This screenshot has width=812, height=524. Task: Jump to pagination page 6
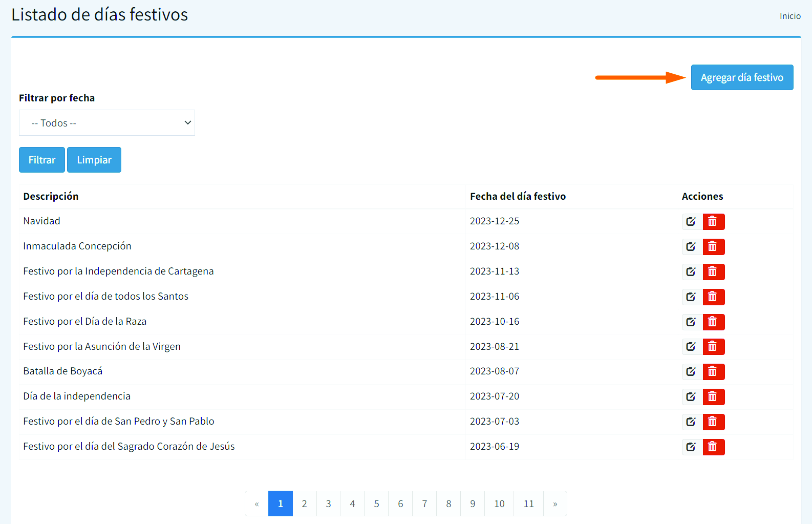click(401, 504)
